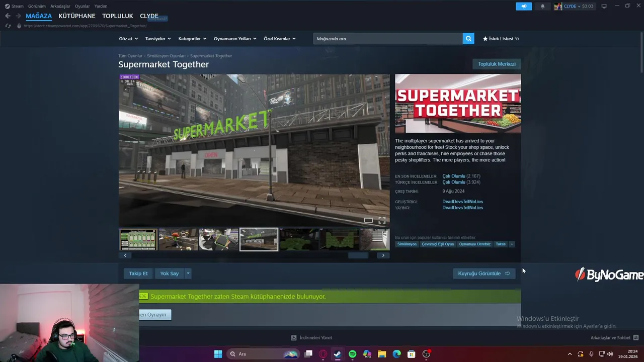Click the magnifier search button in store

(468, 39)
